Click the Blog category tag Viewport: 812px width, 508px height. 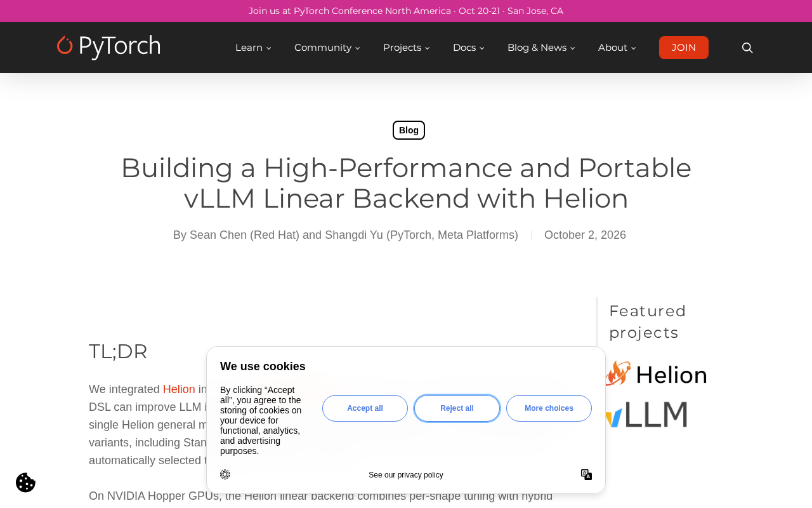pyautogui.click(x=409, y=130)
